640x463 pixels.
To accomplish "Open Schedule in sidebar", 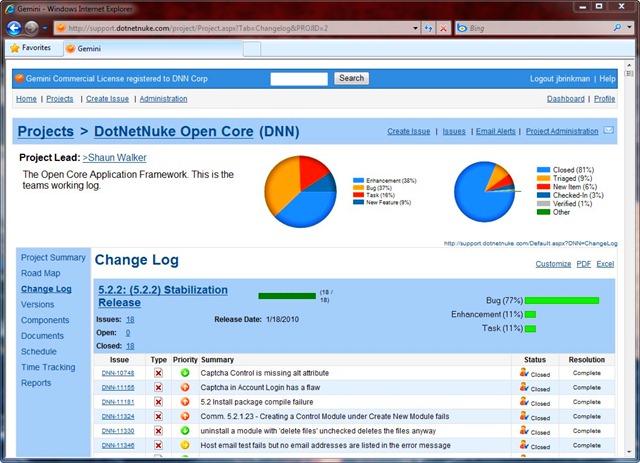I will coord(39,352).
